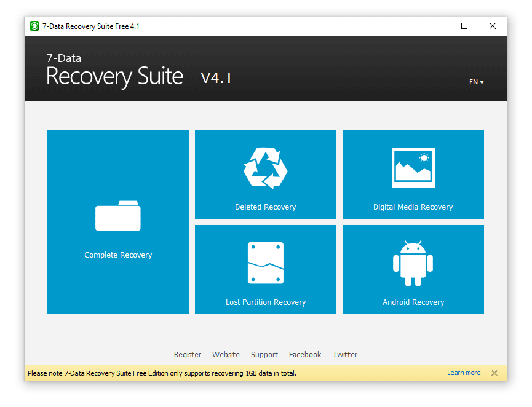Click the free edition 1GB notice text
The width and height of the screenshot is (532, 407).
tap(162, 373)
